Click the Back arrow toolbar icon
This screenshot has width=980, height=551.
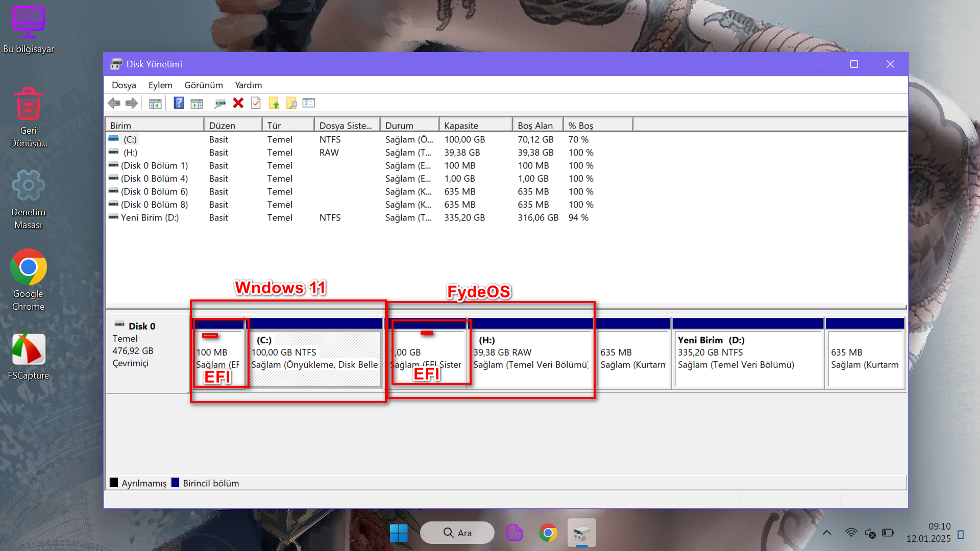(114, 104)
